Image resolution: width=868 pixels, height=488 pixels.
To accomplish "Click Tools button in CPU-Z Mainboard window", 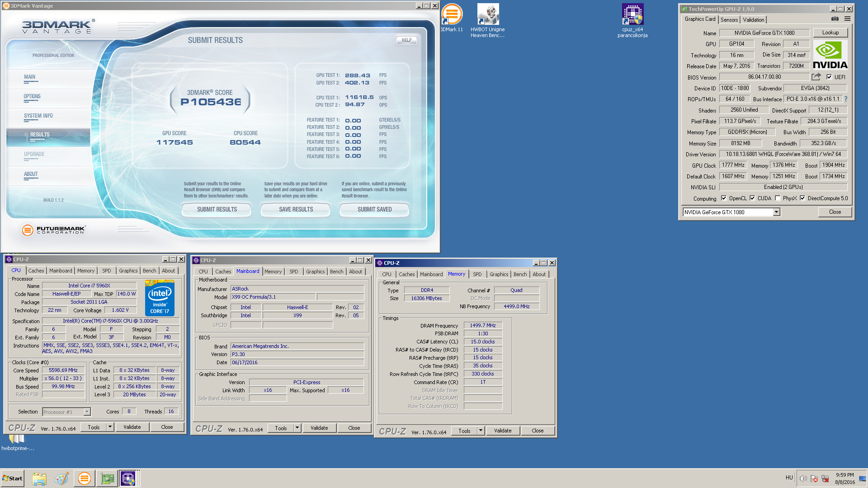I will [281, 428].
